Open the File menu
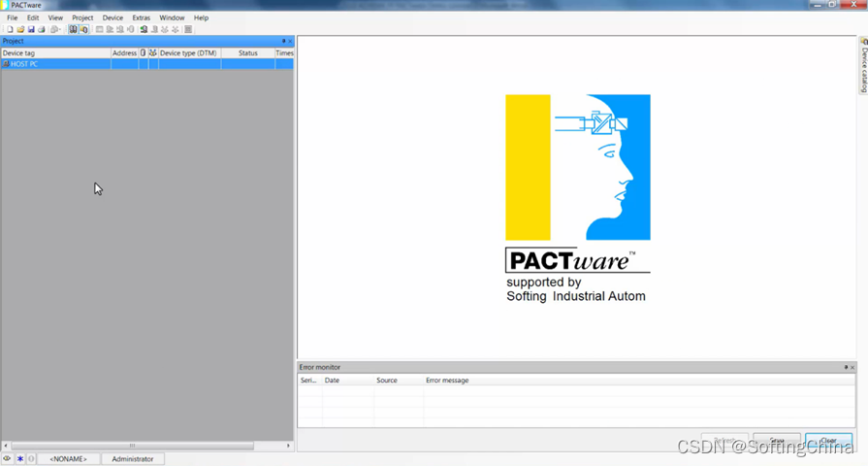Screen dimensions: 868x466 click(13, 17)
